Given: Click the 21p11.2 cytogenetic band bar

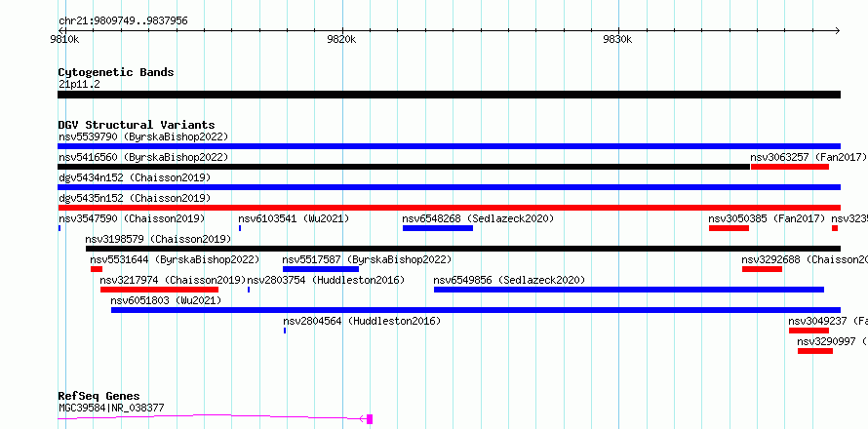Looking at the screenshot, I should pos(449,95).
